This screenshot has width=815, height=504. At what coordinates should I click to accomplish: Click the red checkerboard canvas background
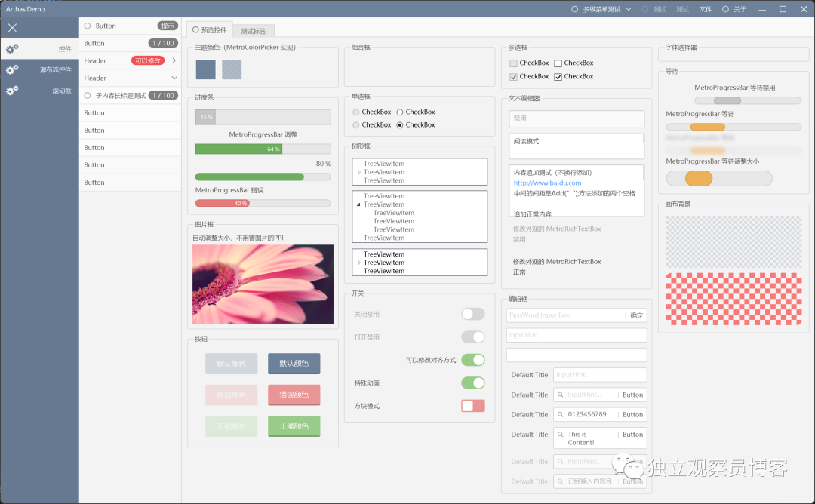coord(733,300)
